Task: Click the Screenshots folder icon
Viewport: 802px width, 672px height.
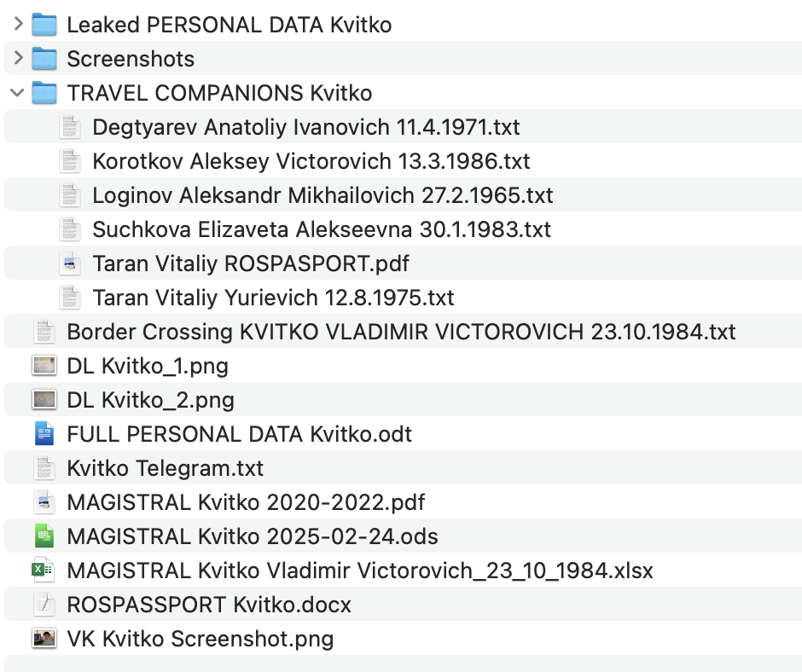Action: [44, 59]
